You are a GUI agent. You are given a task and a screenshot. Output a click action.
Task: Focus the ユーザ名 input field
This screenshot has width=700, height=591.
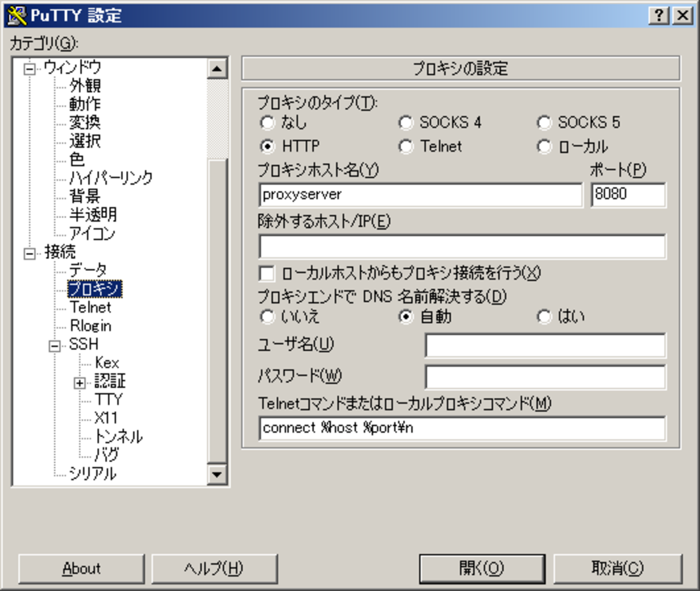coord(545,345)
